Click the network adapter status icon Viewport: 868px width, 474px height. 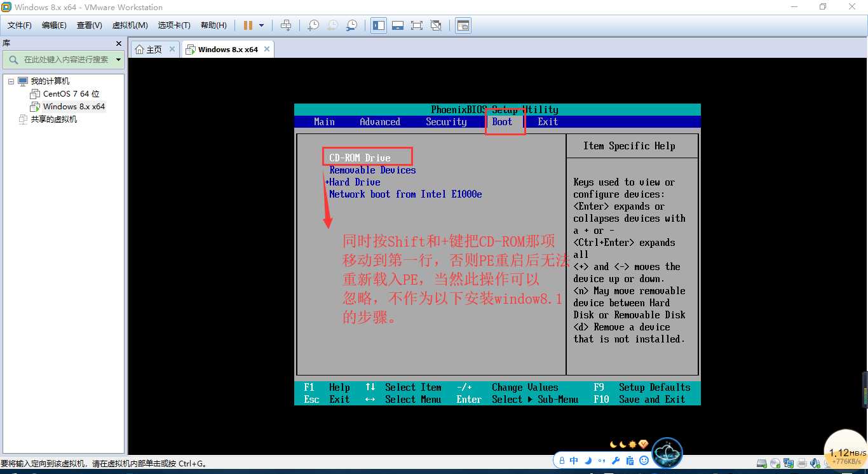coord(789,463)
